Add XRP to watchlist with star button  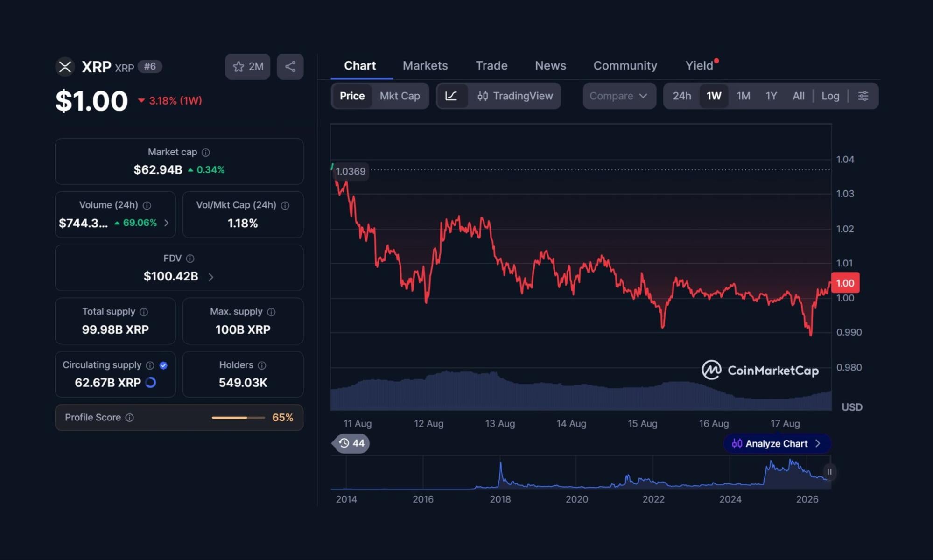[248, 67]
